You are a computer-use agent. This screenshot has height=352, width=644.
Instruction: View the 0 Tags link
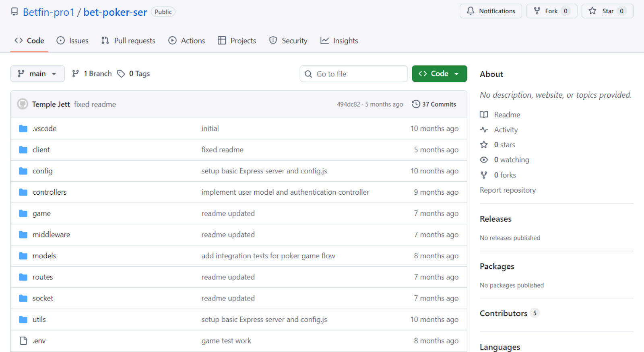tap(134, 74)
